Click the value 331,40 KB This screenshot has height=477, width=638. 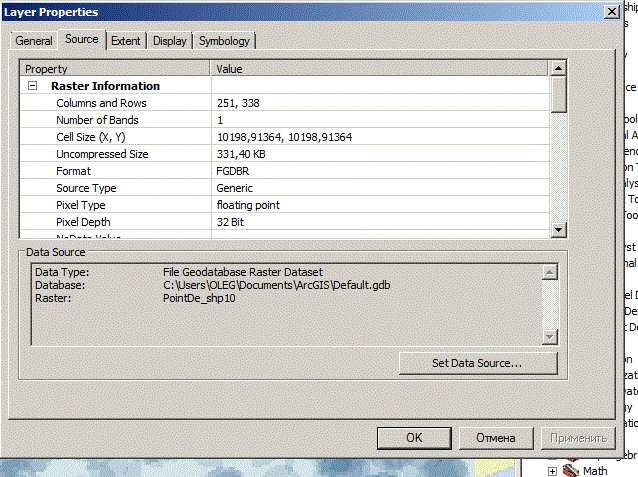[x=241, y=154]
